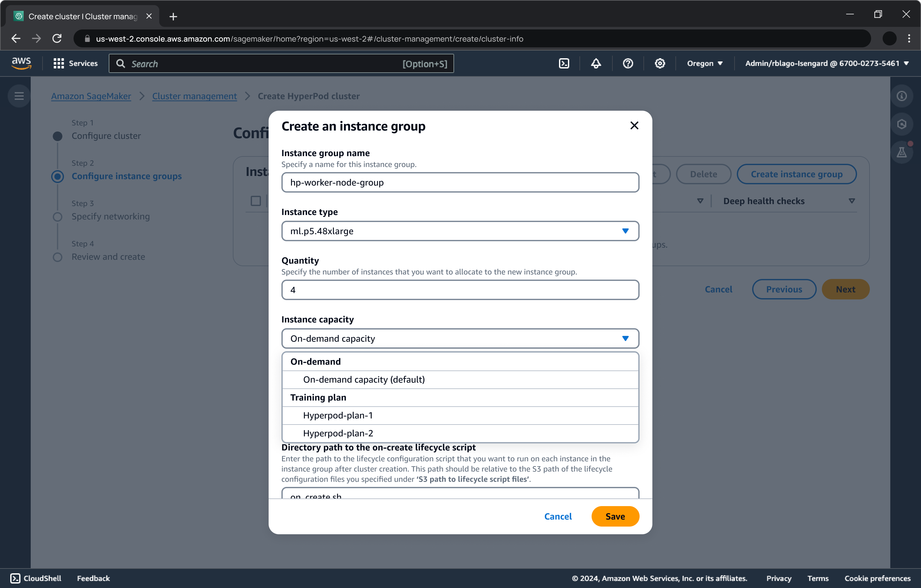Click the search bar magnifier icon

click(x=120, y=63)
